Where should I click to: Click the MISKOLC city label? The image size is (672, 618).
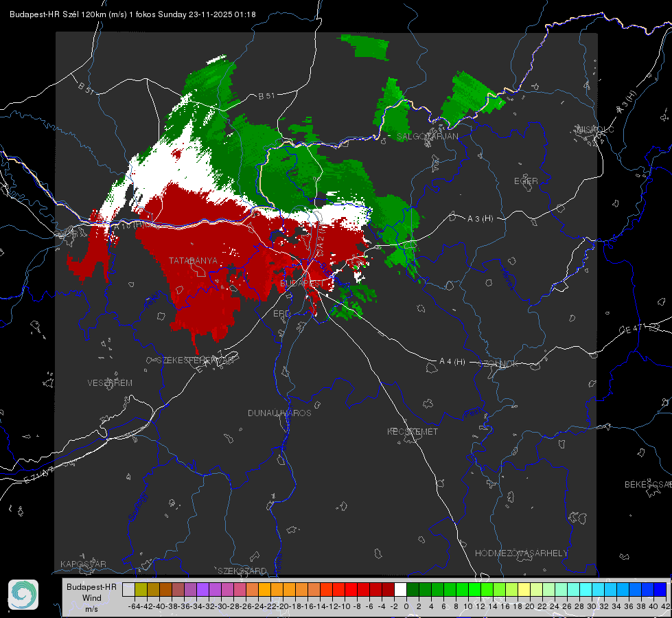(x=595, y=129)
